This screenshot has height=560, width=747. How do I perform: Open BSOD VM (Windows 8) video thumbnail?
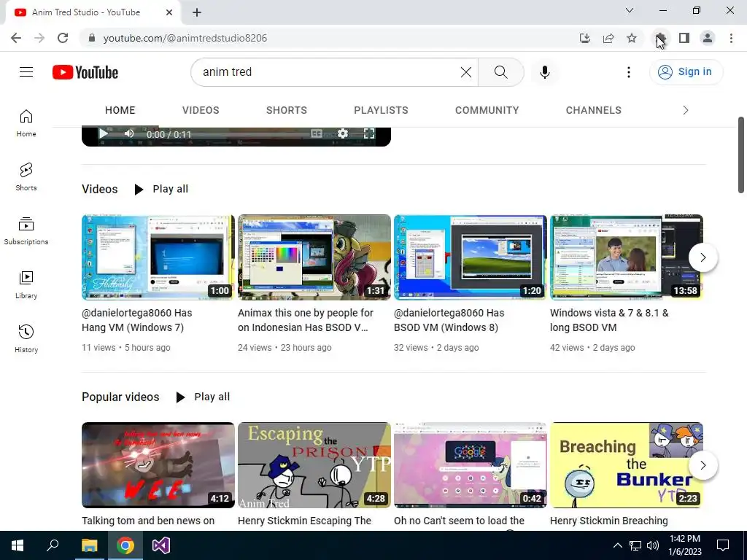pyautogui.click(x=471, y=257)
